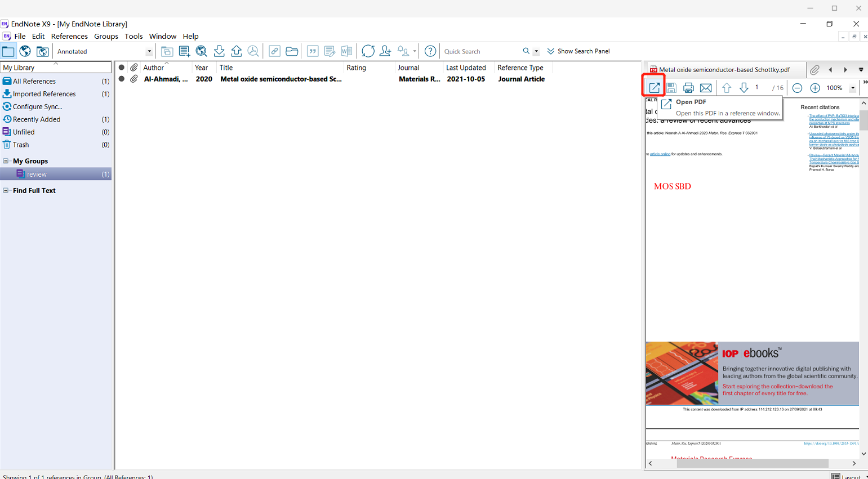
Task: Select the review group in My Groups
Action: click(37, 174)
